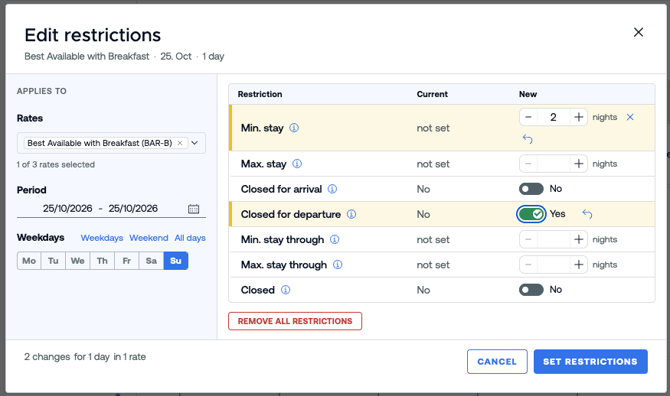This screenshot has width=670, height=396.
Task: Open info tooltip for Max. stay through
Action: point(338,264)
